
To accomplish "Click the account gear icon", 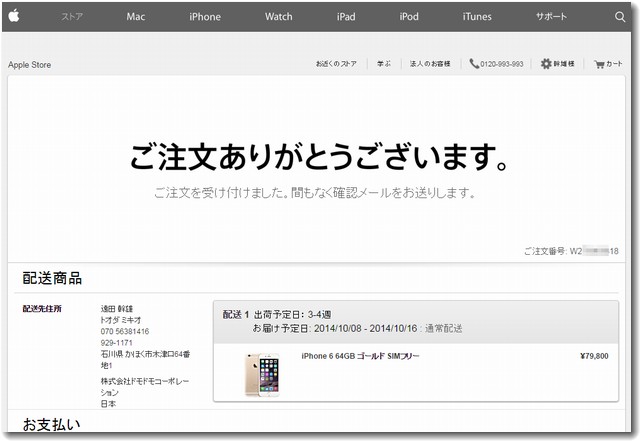I will [x=546, y=64].
